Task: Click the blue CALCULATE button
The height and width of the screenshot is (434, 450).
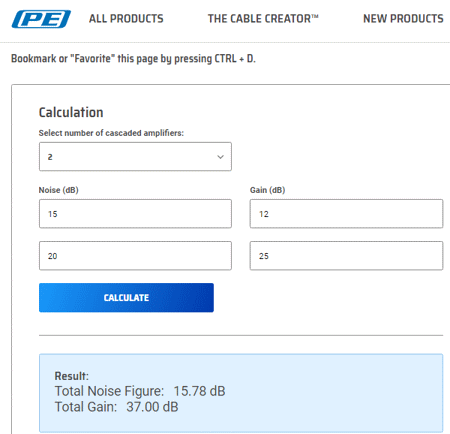Action: tap(126, 298)
